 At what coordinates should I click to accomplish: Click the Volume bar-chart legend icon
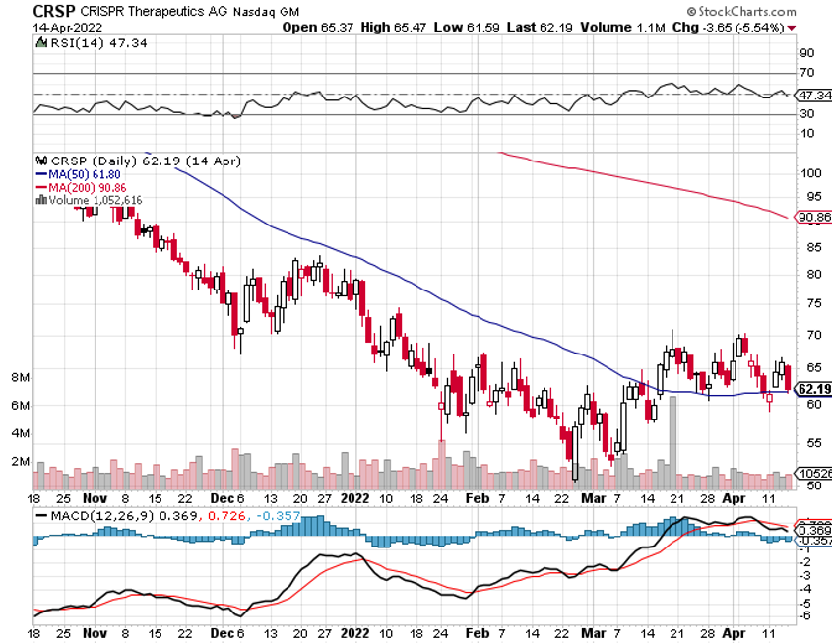40,199
